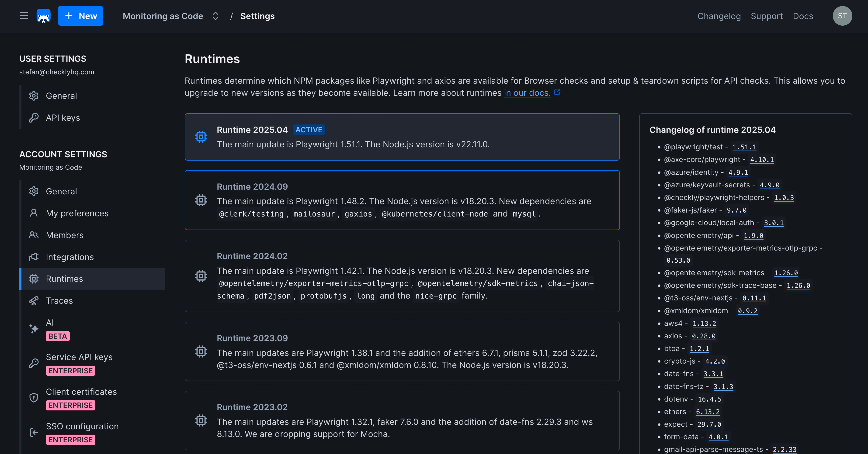The height and width of the screenshot is (454, 868).
Task: Go to My preferences
Action: [77, 213]
